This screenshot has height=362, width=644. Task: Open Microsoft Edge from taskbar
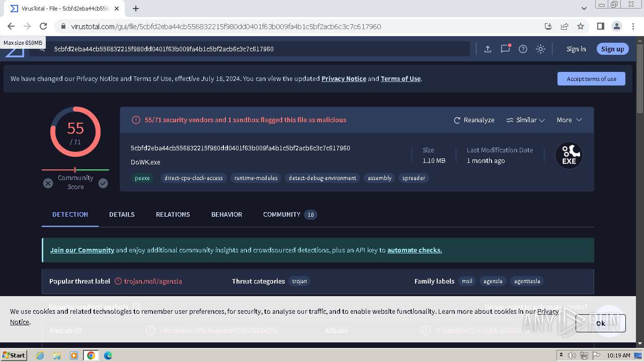click(108, 355)
